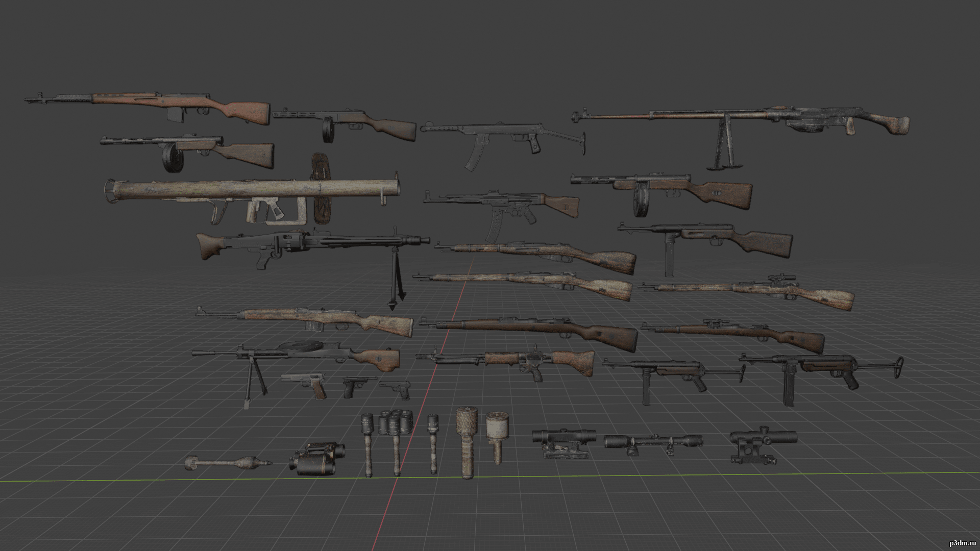Select the large cross-hatched anti-tank grenade
The width and height of the screenshot is (980, 551).
(x=468, y=442)
